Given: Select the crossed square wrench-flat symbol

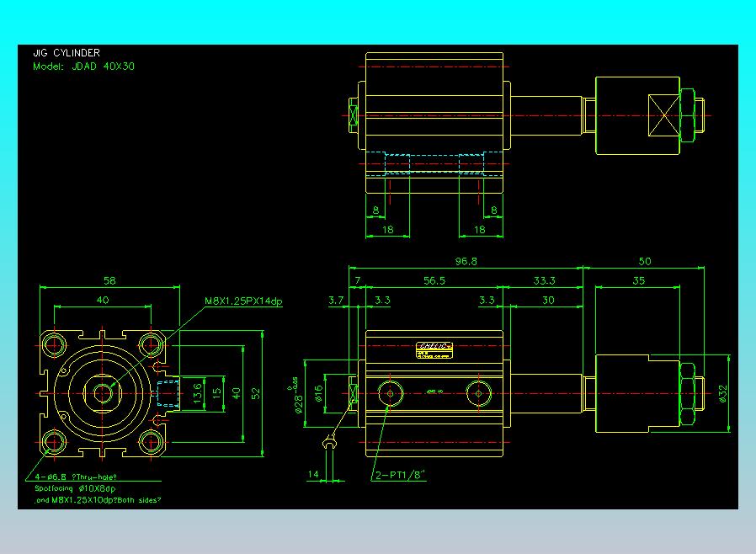Looking at the screenshot, I should [664, 115].
